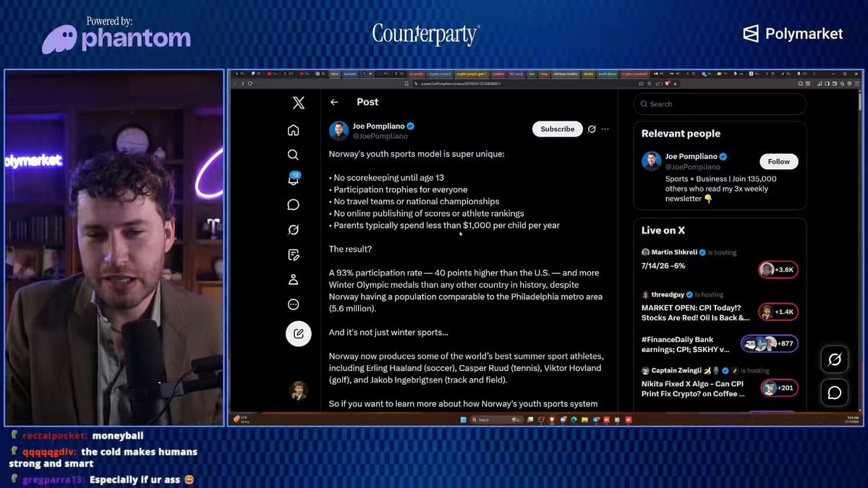Click the back arrow beside Post
Image resolution: width=868 pixels, height=488 pixels.
[x=334, y=102]
